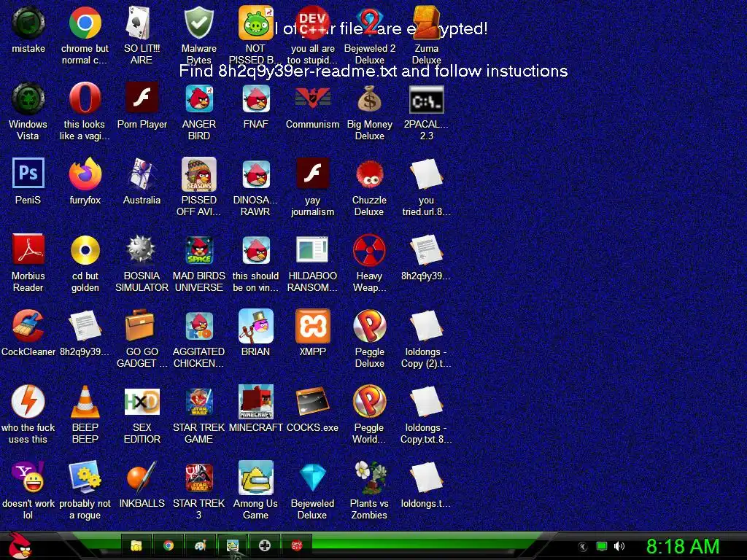
Task: Launch the 'BEEP BEEP' VLC cone icon
Action: [85, 402]
